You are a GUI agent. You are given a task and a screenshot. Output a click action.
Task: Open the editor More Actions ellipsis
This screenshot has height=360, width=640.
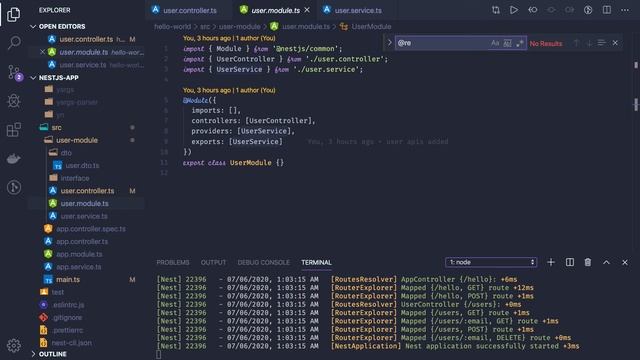625,10
